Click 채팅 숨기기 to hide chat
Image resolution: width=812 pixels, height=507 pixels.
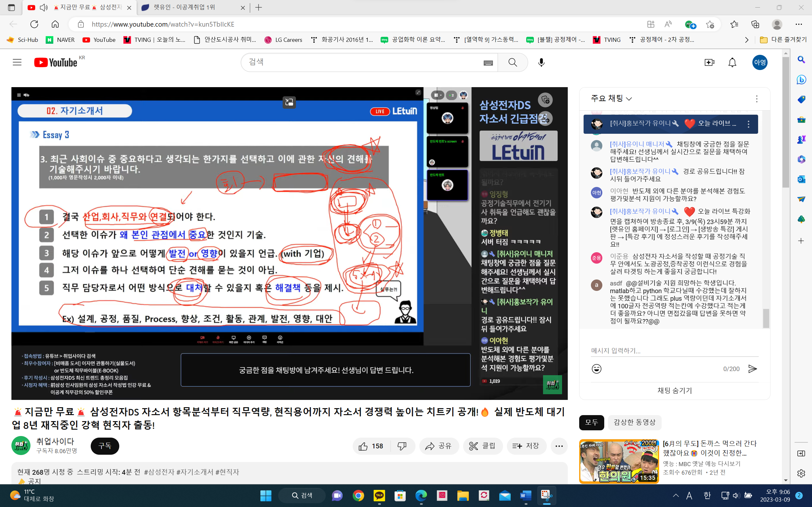click(674, 390)
